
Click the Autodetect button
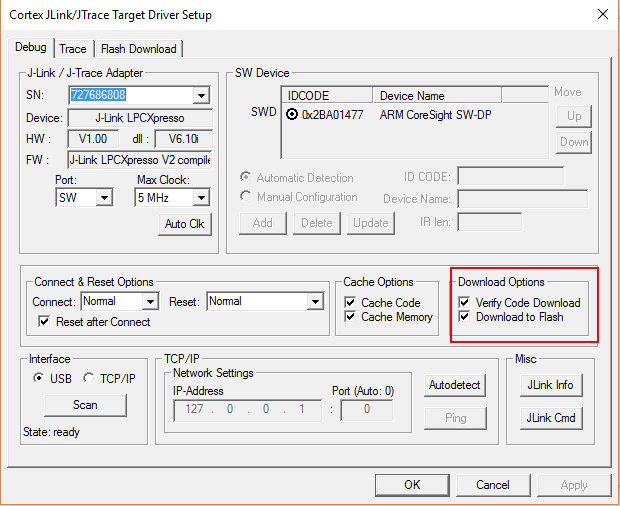tap(455, 385)
